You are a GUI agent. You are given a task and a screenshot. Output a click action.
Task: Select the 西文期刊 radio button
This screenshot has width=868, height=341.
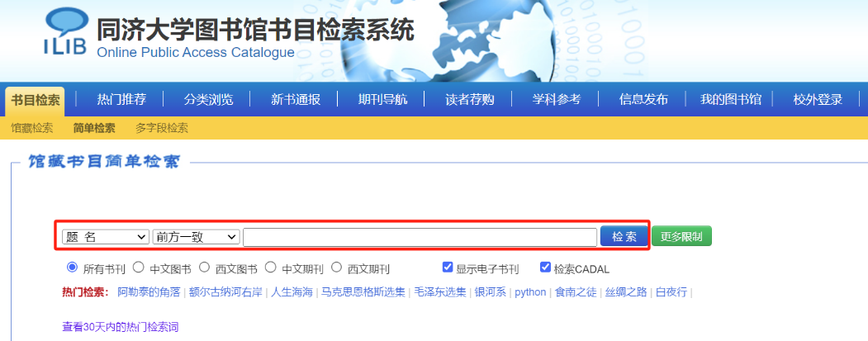[337, 268]
